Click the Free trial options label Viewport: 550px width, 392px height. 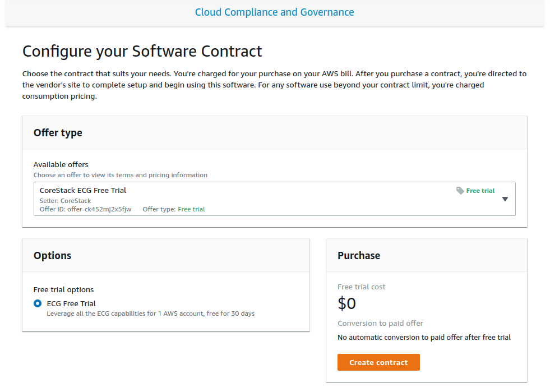tap(63, 289)
